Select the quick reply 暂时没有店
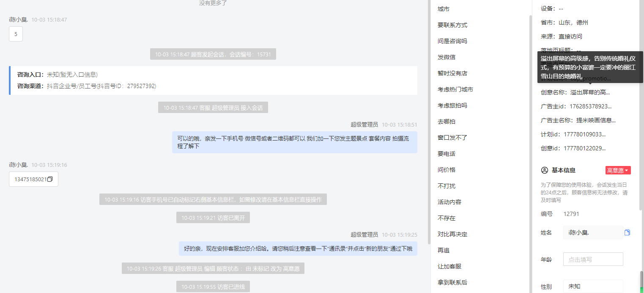This screenshot has width=644, height=293. pyautogui.click(x=452, y=73)
